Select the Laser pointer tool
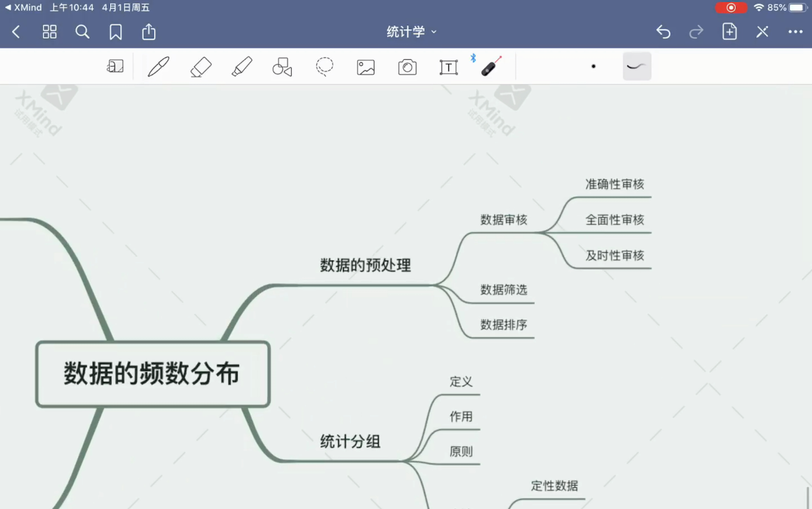The image size is (812, 509). click(490, 66)
